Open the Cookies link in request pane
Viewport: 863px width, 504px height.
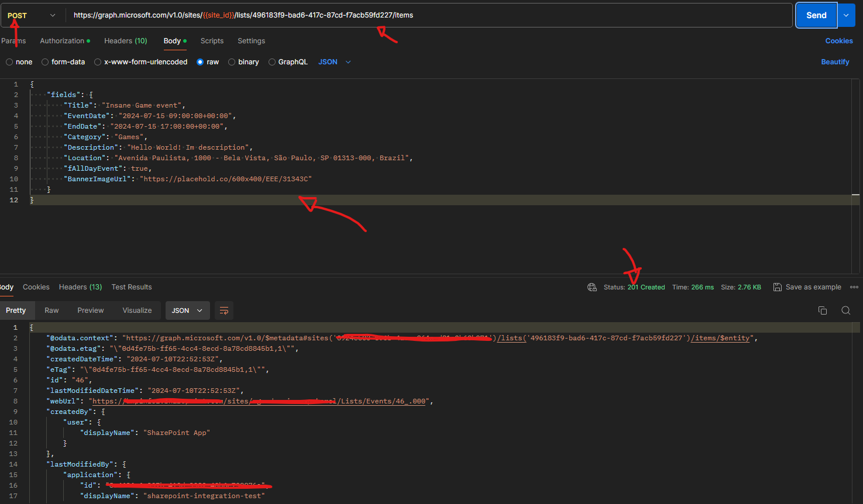pos(839,41)
